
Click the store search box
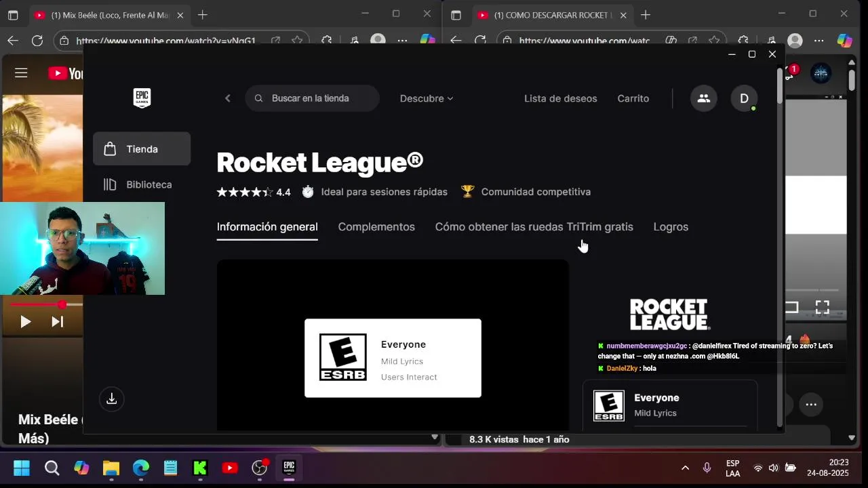pos(312,98)
